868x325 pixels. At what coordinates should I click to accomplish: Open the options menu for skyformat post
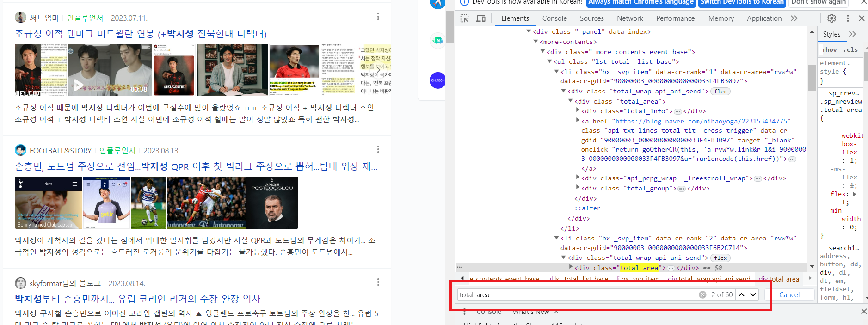pos(378,282)
